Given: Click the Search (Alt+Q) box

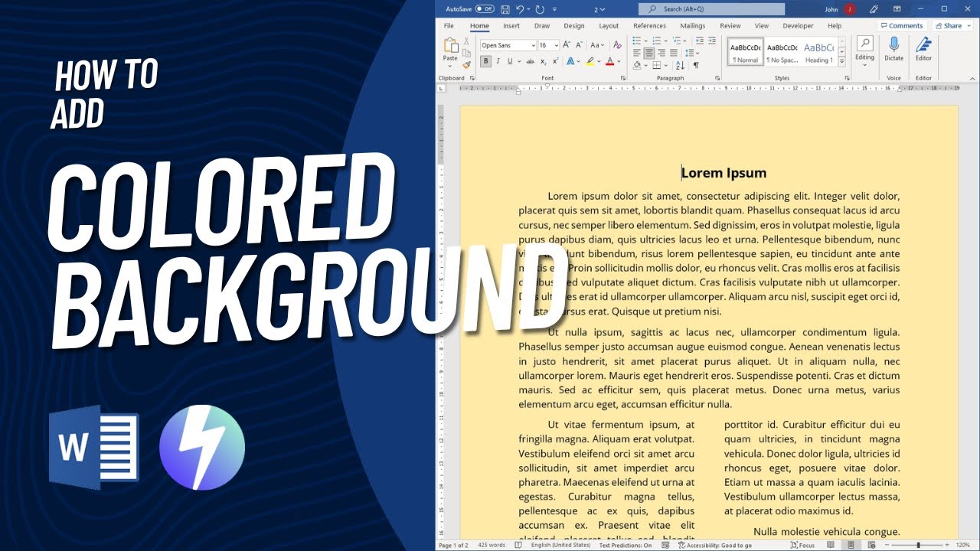Looking at the screenshot, I should point(712,9).
